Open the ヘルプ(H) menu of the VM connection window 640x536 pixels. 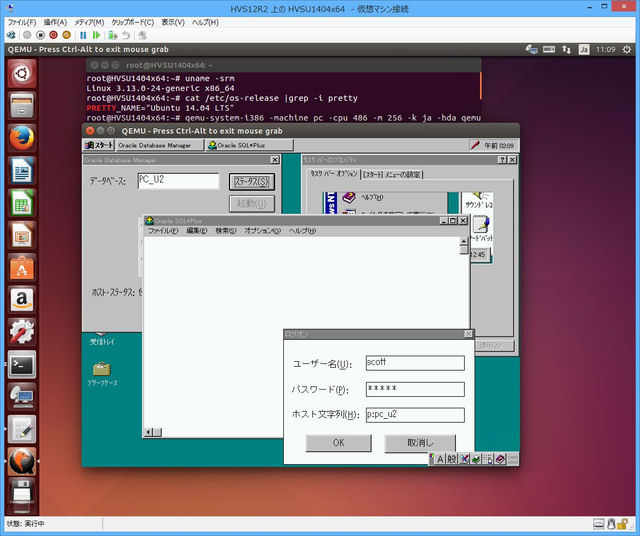pos(205,22)
